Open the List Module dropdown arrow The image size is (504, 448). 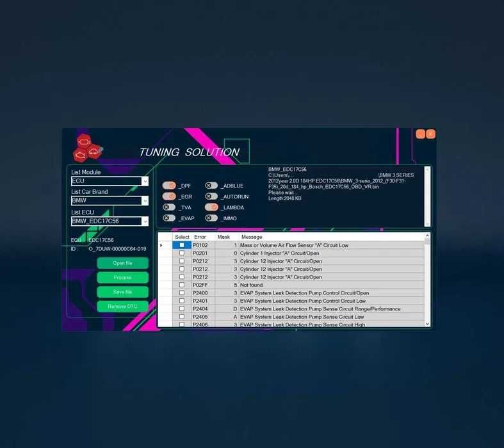point(145,181)
